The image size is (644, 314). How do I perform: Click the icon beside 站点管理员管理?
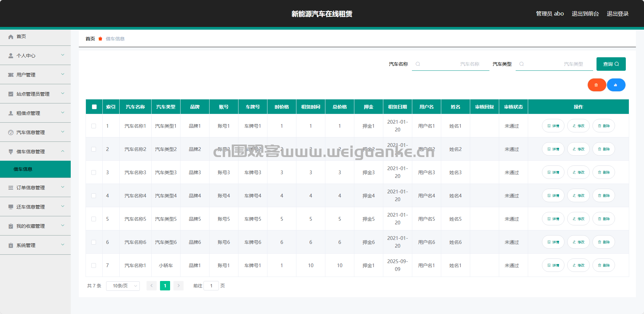tap(11, 94)
